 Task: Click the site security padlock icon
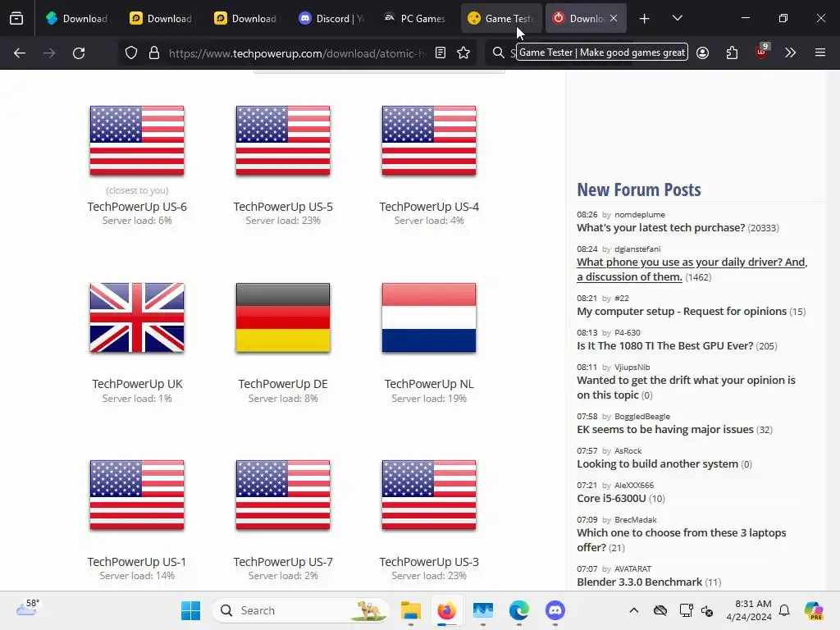[x=154, y=53]
